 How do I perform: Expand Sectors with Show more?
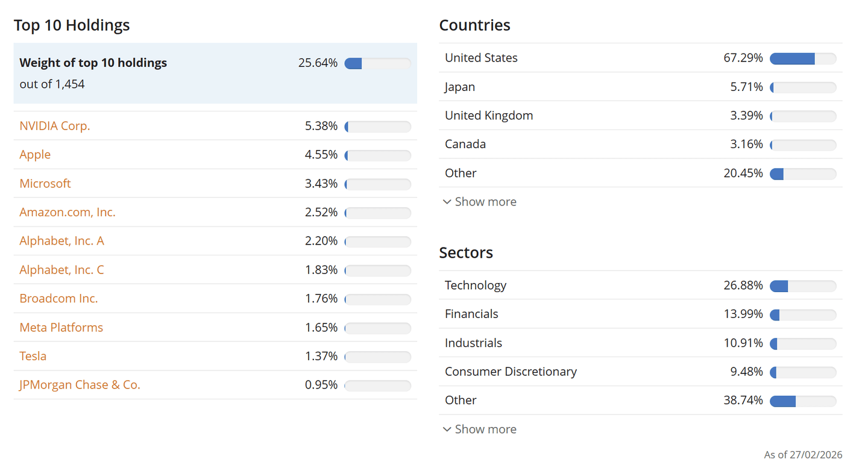(485, 429)
